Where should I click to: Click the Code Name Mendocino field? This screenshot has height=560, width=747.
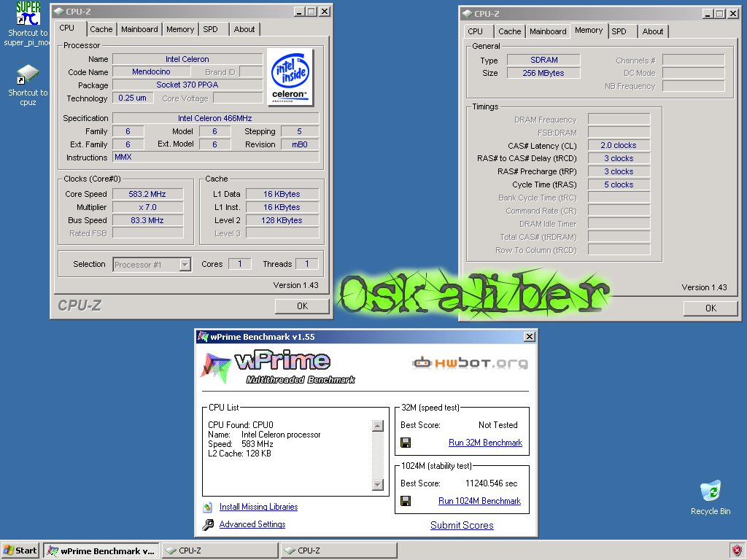151,71
